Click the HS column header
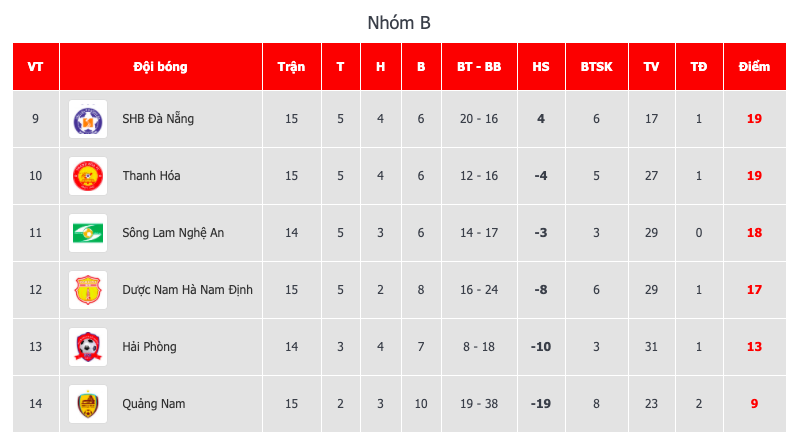Image resolution: width=802 pixels, height=448 pixels. click(541, 67)
